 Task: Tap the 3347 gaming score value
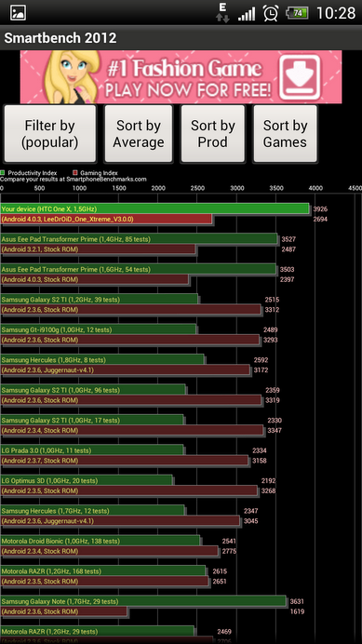[275, 431]
